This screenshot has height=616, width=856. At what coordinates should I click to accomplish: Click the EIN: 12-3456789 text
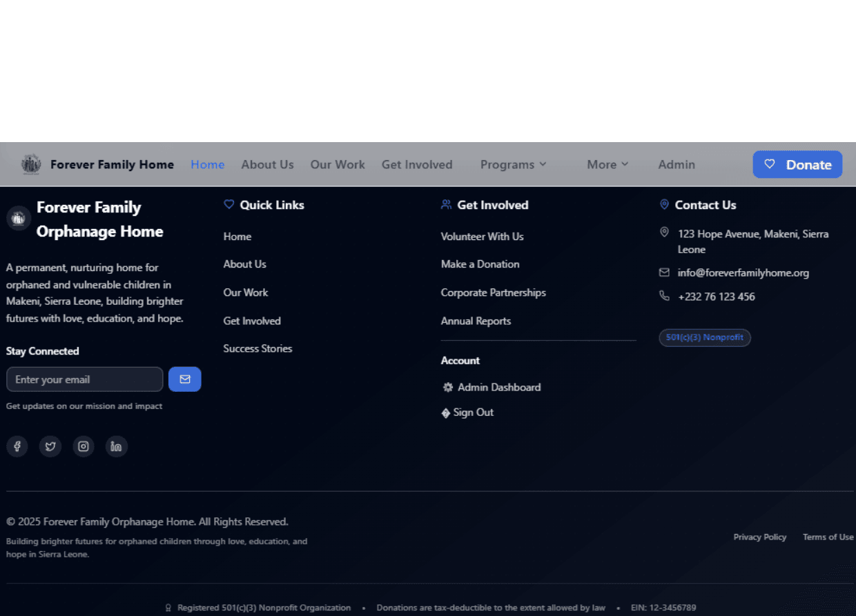pos(663,608)
